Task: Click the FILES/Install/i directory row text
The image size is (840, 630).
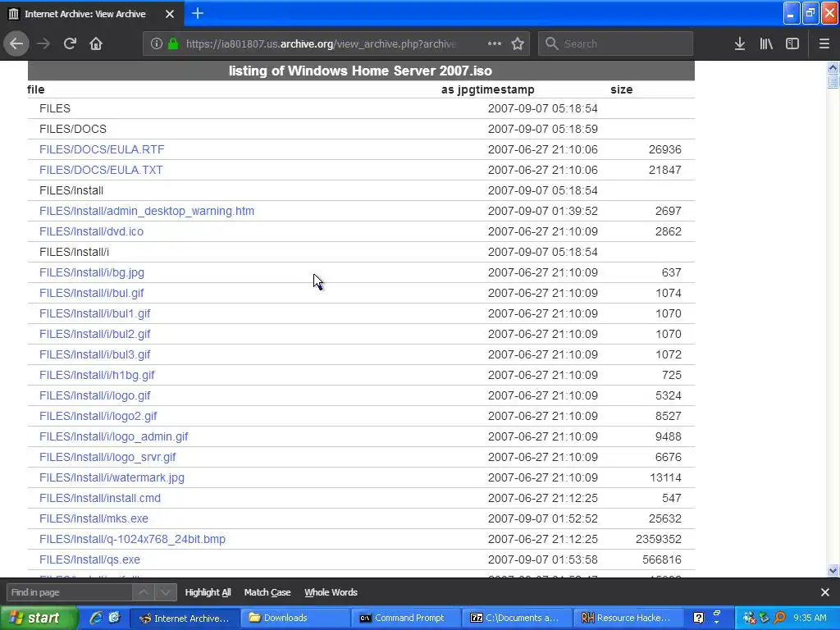Action: 74,252
